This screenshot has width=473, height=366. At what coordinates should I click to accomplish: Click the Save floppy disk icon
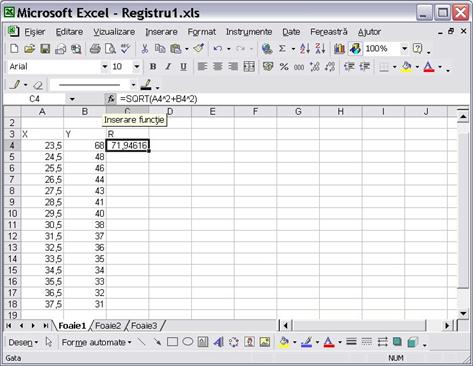tap(45, 49)
